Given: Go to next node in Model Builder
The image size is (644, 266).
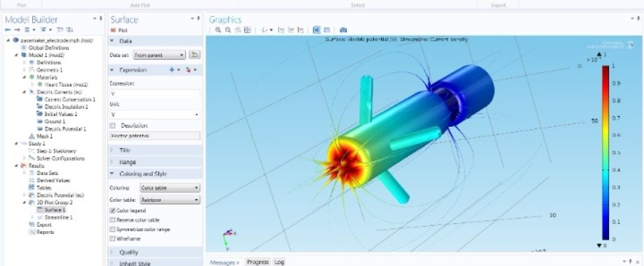Looking at the screenshot, I should [x=17, y=30].
